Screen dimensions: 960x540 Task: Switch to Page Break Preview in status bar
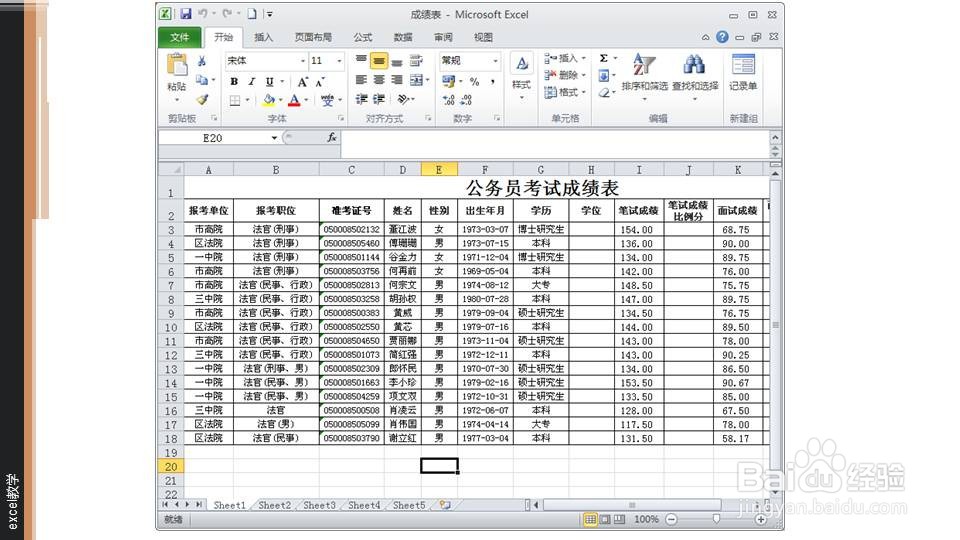pos(620,519)
